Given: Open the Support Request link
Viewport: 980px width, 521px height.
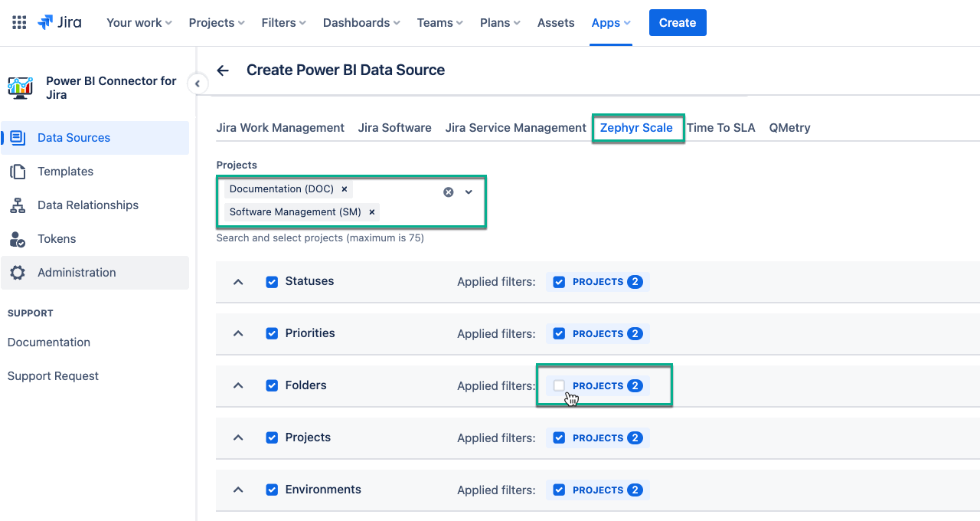Looking at the screenshot, I should 53,376.
